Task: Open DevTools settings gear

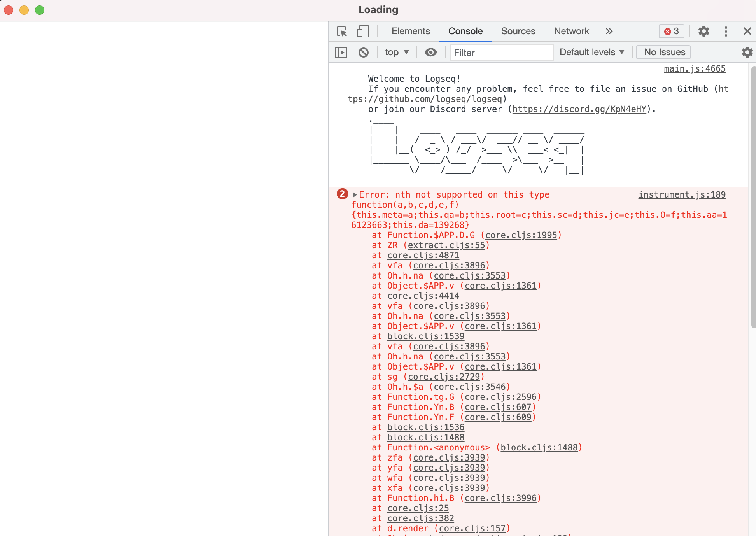Action: coord(703,31)
